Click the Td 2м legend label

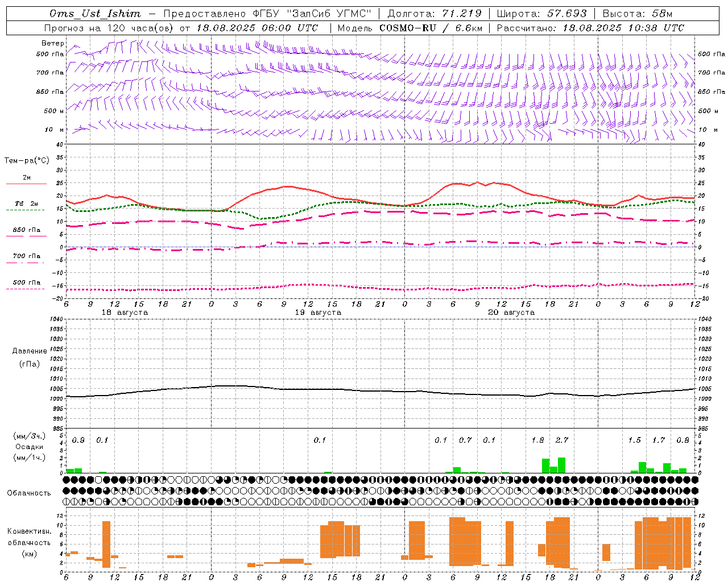[26, 203]
